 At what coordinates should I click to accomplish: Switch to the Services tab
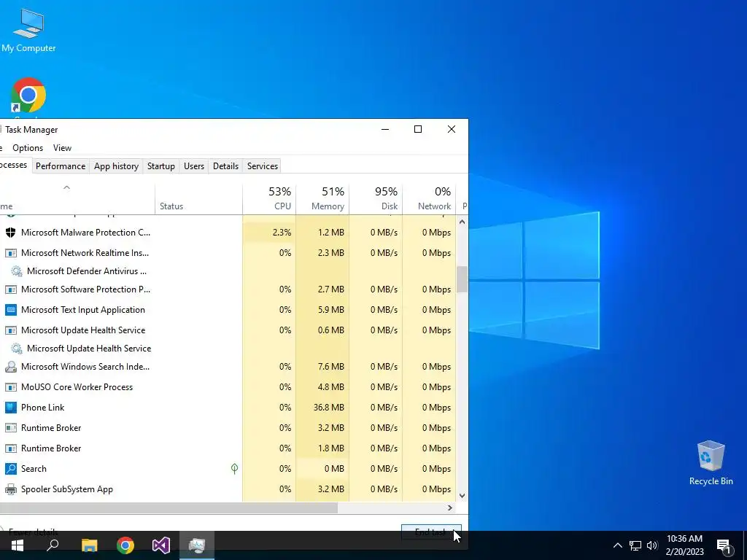point(262,166)
